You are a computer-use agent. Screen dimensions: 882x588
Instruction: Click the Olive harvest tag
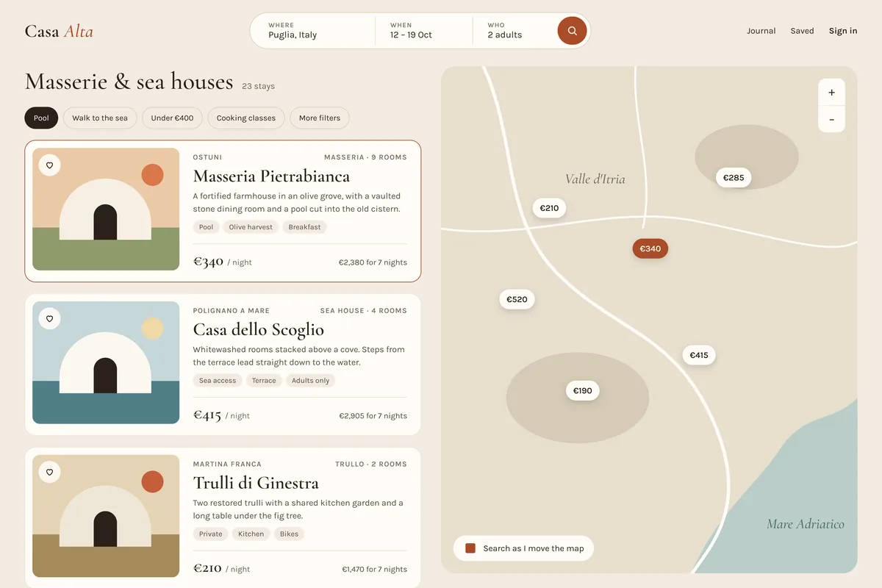pyautogui.click(x=251, y=227)
